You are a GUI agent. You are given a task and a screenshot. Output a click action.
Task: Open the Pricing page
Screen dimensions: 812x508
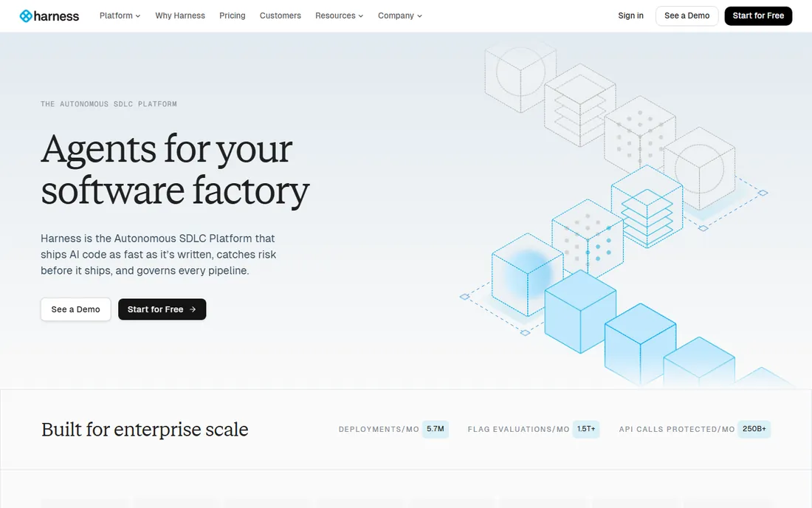(x=232, y=16)
